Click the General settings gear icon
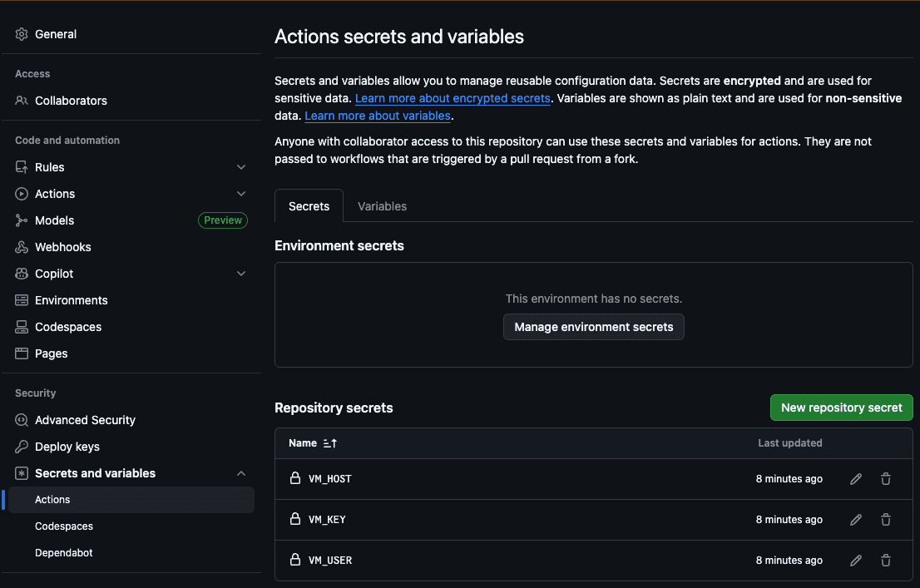920x588 pixels. pyautogui.click(x=21, y=34)
